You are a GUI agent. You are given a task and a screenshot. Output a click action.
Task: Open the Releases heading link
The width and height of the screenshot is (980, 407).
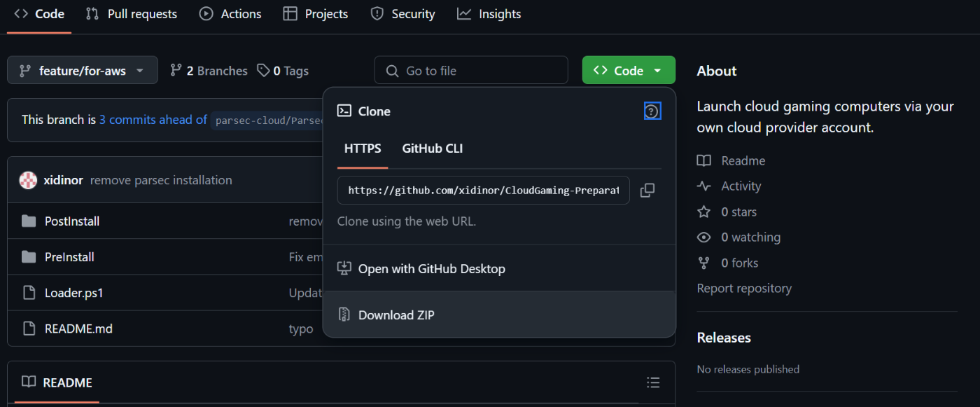coord(724,338)
